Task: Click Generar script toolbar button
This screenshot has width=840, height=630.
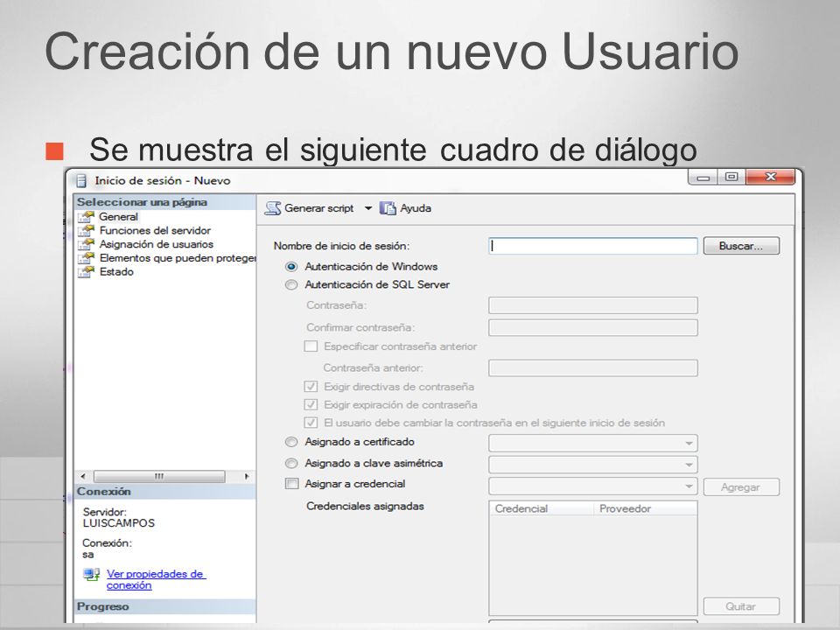Action: (x=309, y=208)
